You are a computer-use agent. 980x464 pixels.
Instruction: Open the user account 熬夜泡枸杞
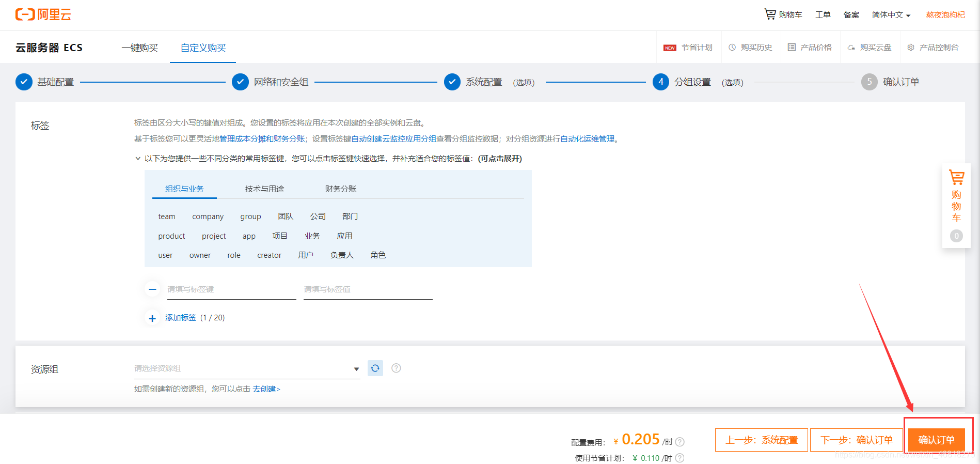(945, 15)
